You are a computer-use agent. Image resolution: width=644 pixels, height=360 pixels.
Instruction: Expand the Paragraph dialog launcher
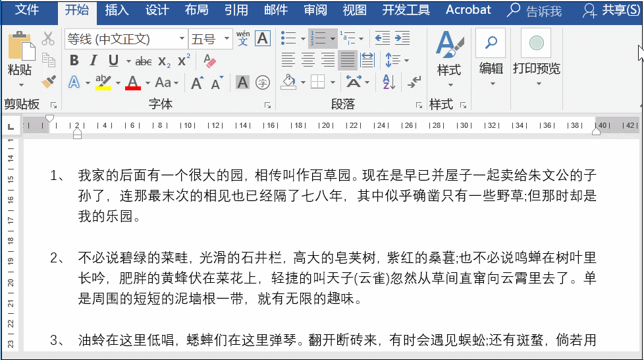click(x=419, y=105)
